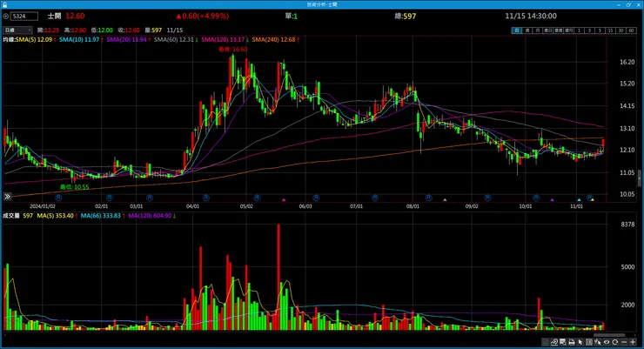The height and width of the screenshot is (349, 644).
Task: Toggle the eye visibility icon in bottom toolbar
Action: pyautogui.click(x=607, y=342)
